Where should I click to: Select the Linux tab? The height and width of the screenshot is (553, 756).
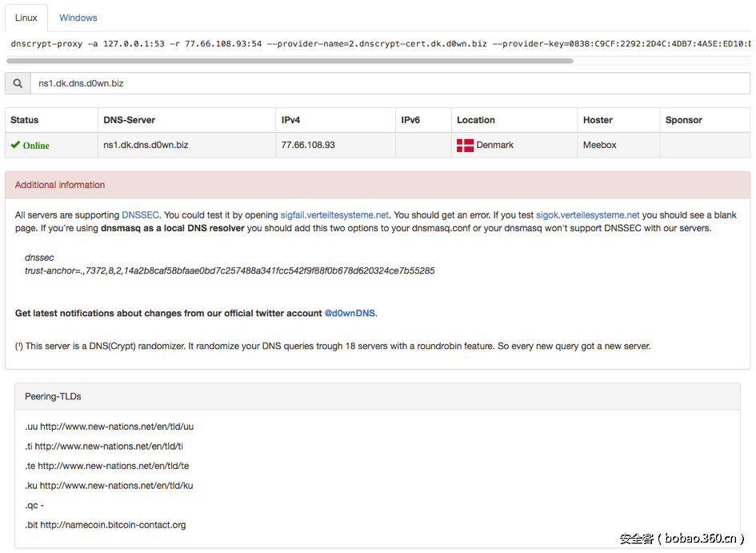pos(26,17)
